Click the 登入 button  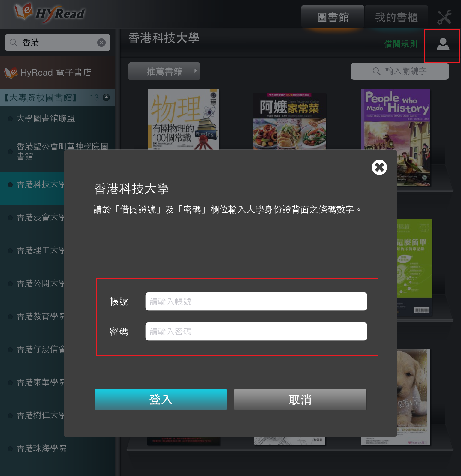click(161, 400)
